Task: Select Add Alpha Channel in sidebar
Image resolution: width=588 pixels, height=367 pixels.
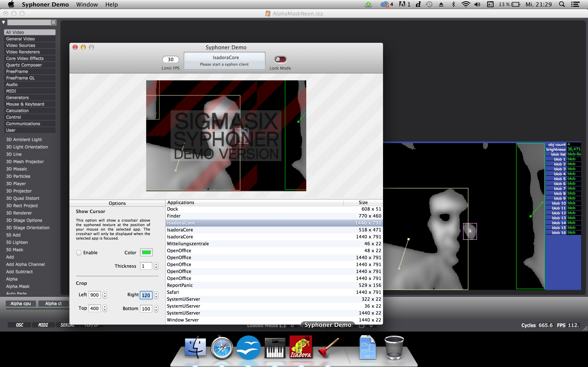Action: (x=26, y=265)
